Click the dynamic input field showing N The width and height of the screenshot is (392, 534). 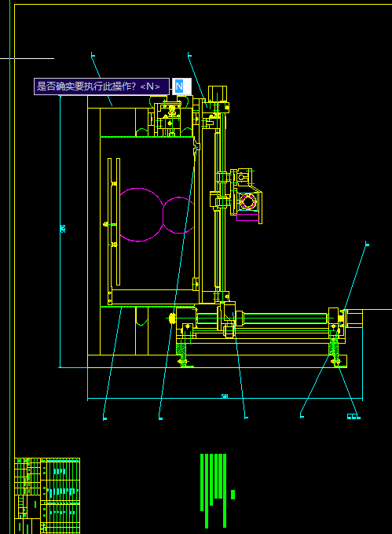coord(181,87)
